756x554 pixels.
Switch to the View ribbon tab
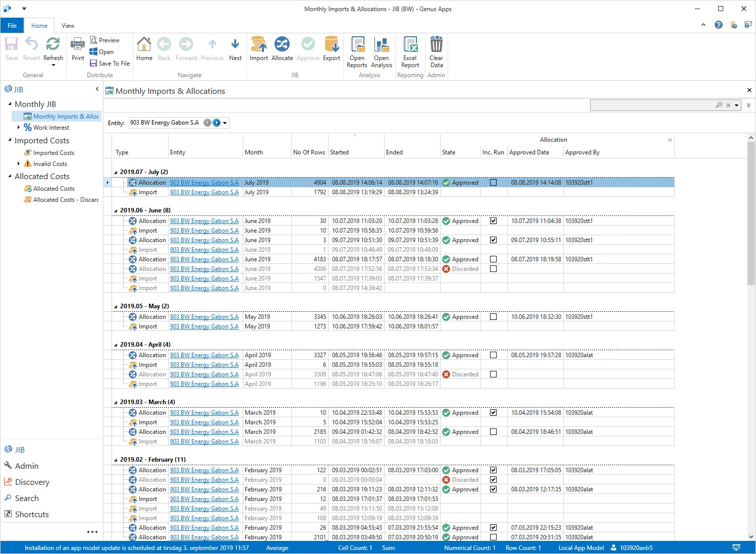click(68, 26)
